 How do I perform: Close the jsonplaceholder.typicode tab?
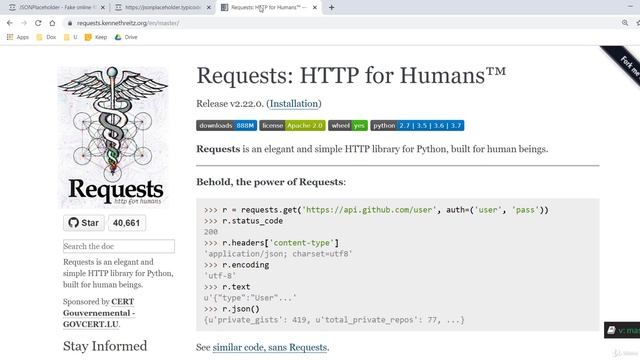click(x=209, y=7)
